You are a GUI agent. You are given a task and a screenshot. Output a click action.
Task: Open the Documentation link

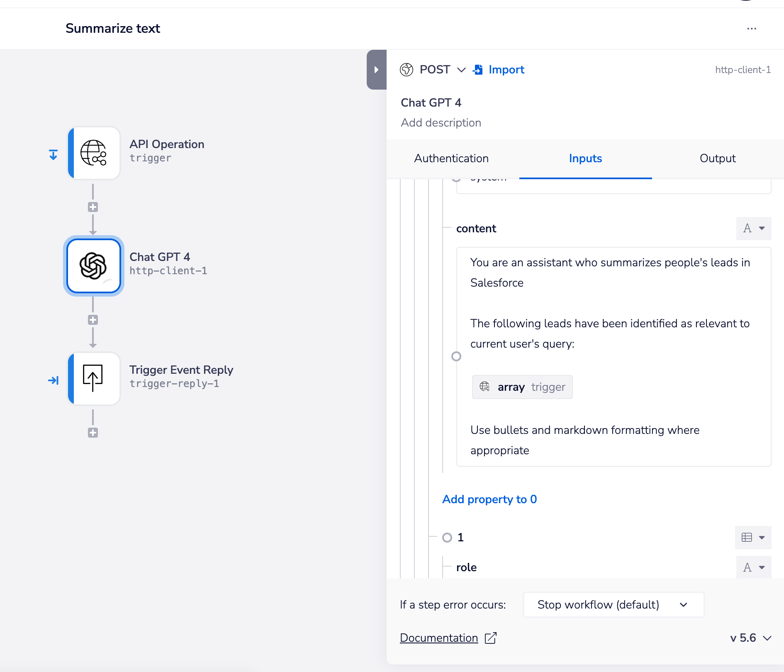click(x=438, y=638)
